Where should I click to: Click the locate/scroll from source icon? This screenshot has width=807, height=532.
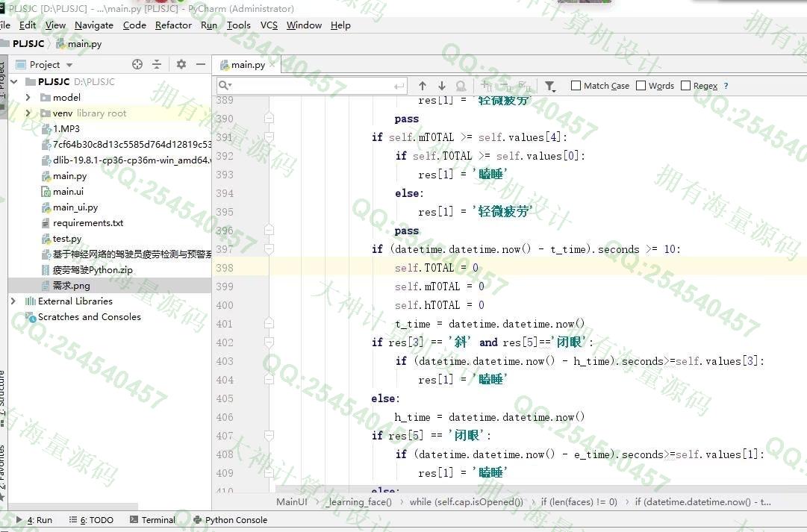(137, 64)
